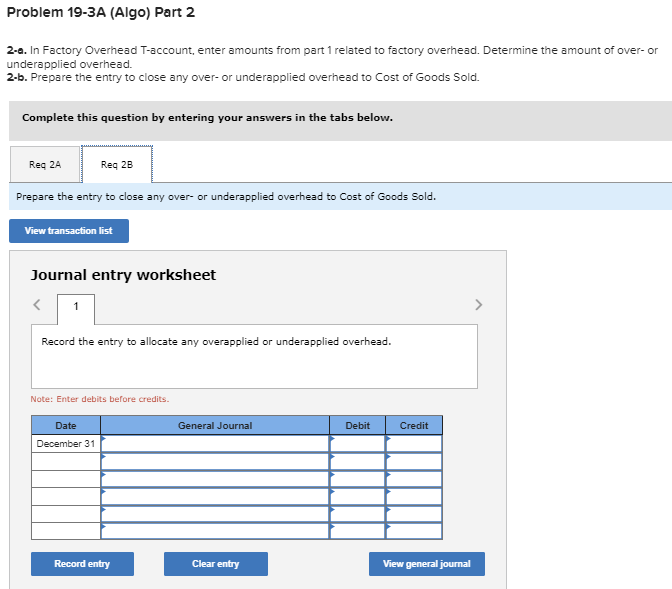Click the Problem 19-3A (Algo) Part 2 title

click(x=101, y=12)
